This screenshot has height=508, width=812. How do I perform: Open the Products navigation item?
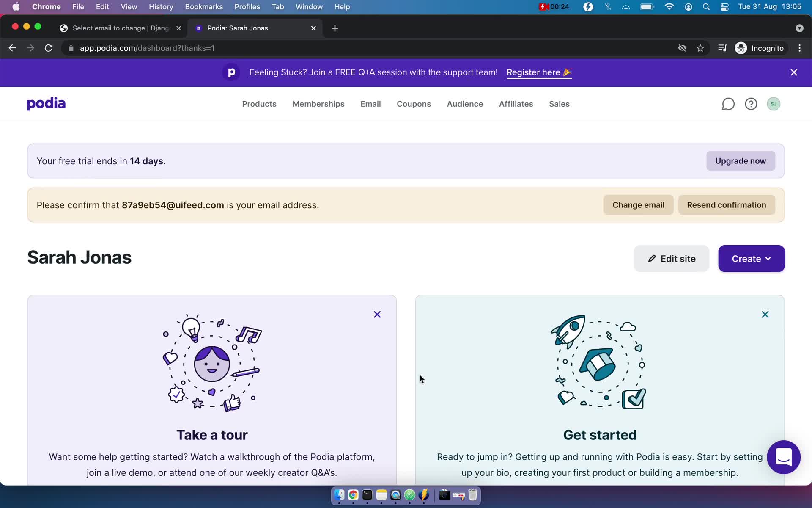tap(259, 104)
